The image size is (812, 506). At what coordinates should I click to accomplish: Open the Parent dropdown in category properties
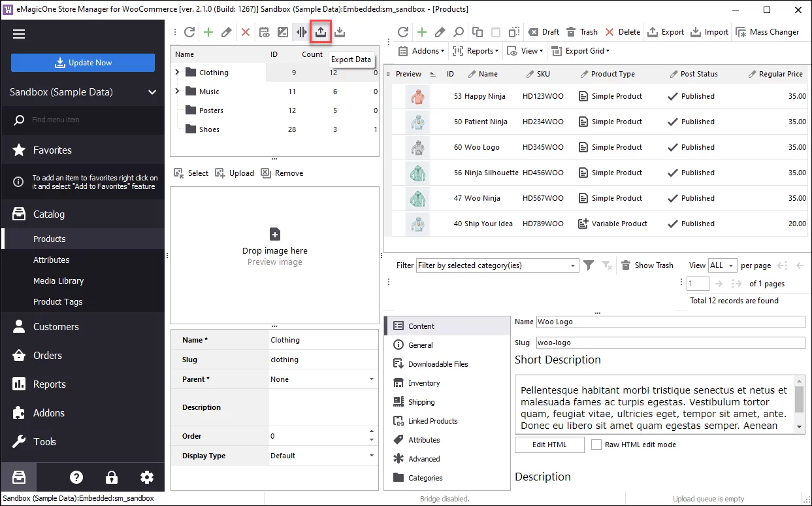tap(371, 379)
